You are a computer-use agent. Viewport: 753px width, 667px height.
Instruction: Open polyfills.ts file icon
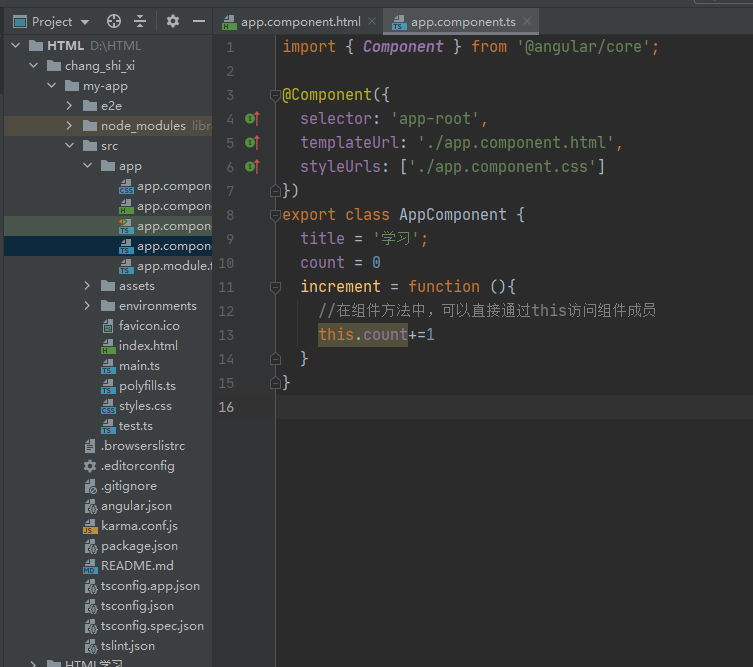(108, 386)
